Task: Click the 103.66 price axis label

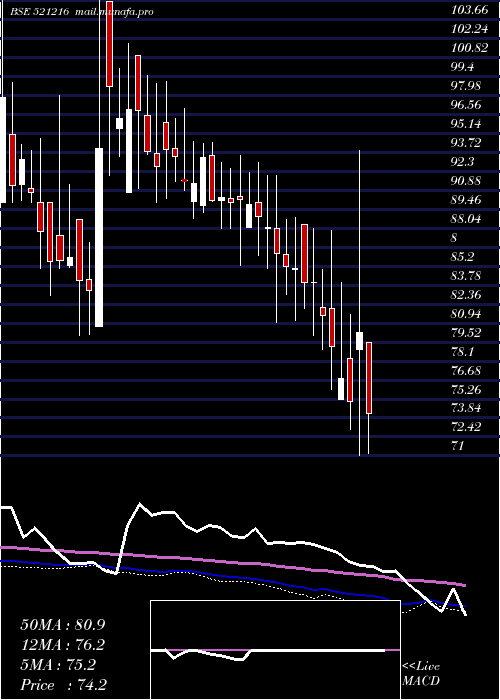Action: [x=469, y=10]
